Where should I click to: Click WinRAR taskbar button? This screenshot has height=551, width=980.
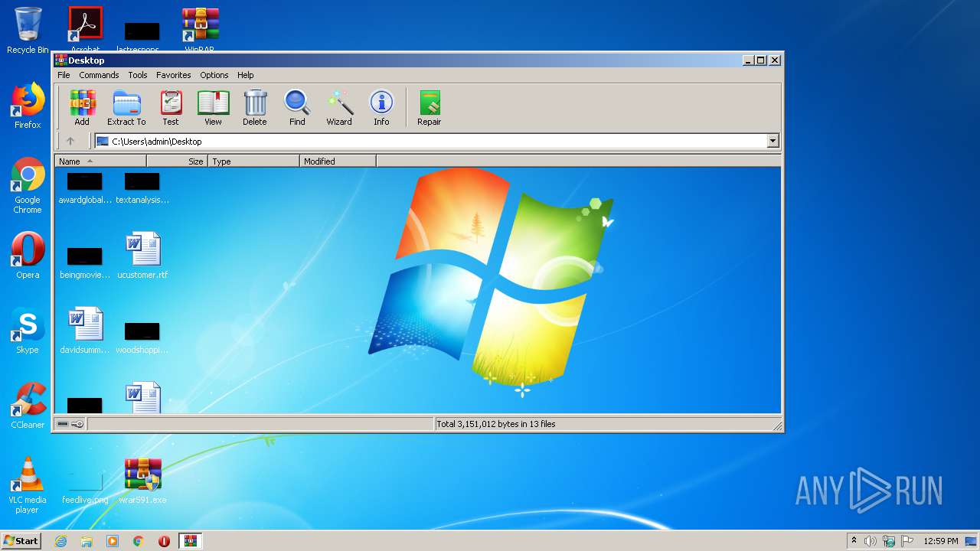click(x=190, y=541)
